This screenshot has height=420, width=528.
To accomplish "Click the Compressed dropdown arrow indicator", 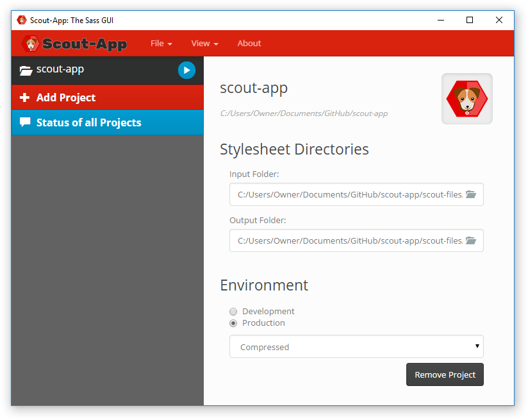I will tap(478, 346).
